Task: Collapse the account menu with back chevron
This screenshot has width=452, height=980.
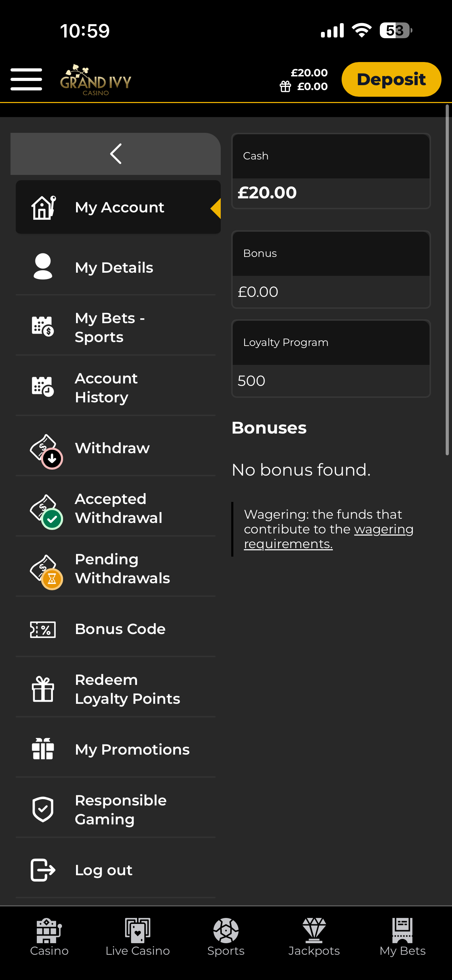Action: (x=116, y=154)
